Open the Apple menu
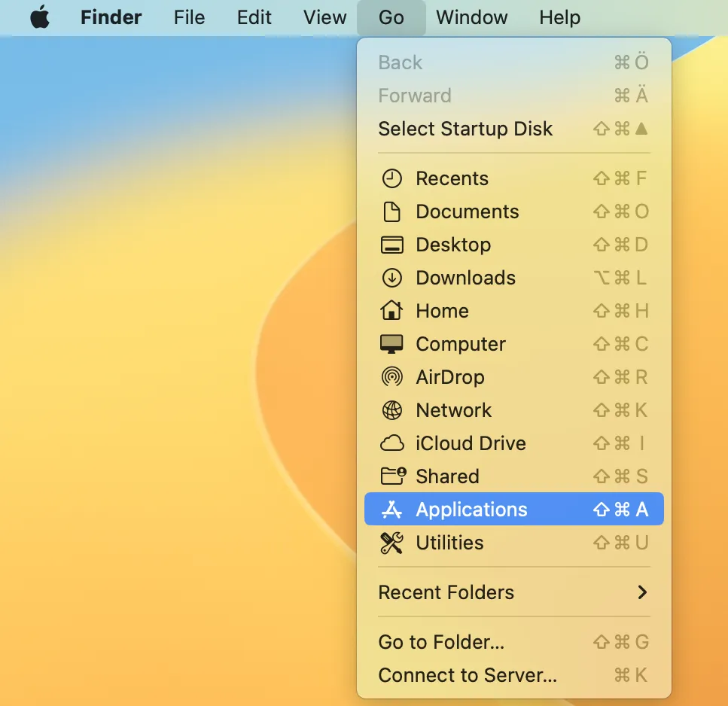The image size is (728, 706). click(x=40, y=17)
